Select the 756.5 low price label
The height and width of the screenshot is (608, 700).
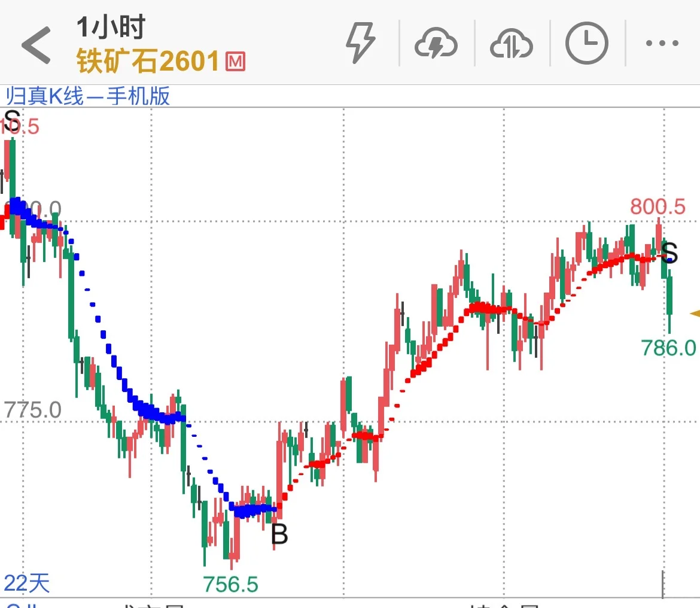point(230,584)
